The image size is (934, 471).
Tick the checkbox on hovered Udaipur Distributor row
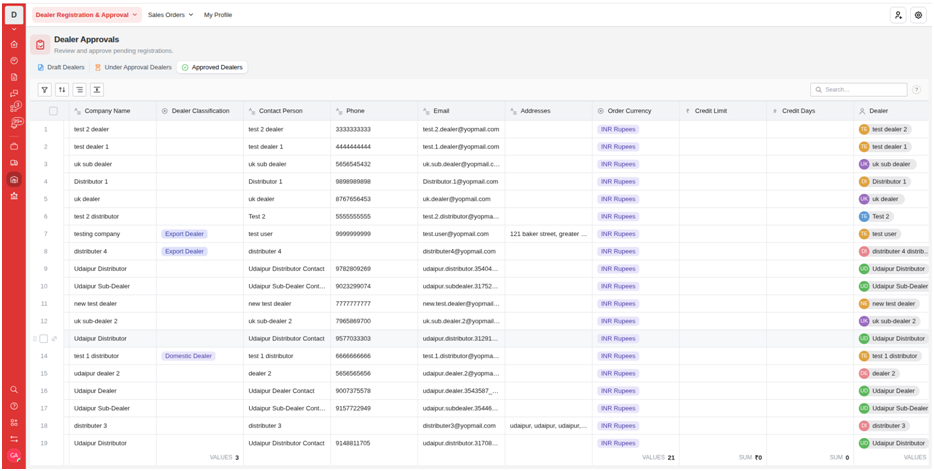click(x=43, y=339)
